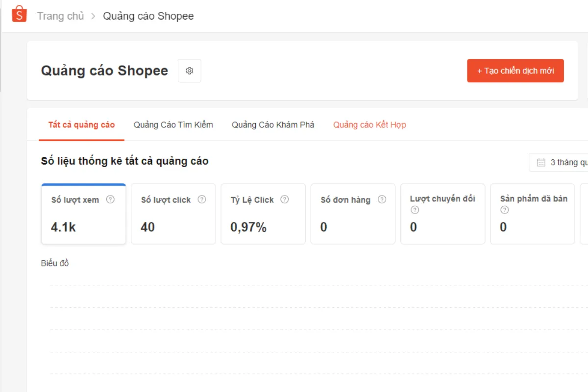Open the Quảng cáo Kết Hợp tab
This screenshot has width=588, height=392.
click(369, 124)
